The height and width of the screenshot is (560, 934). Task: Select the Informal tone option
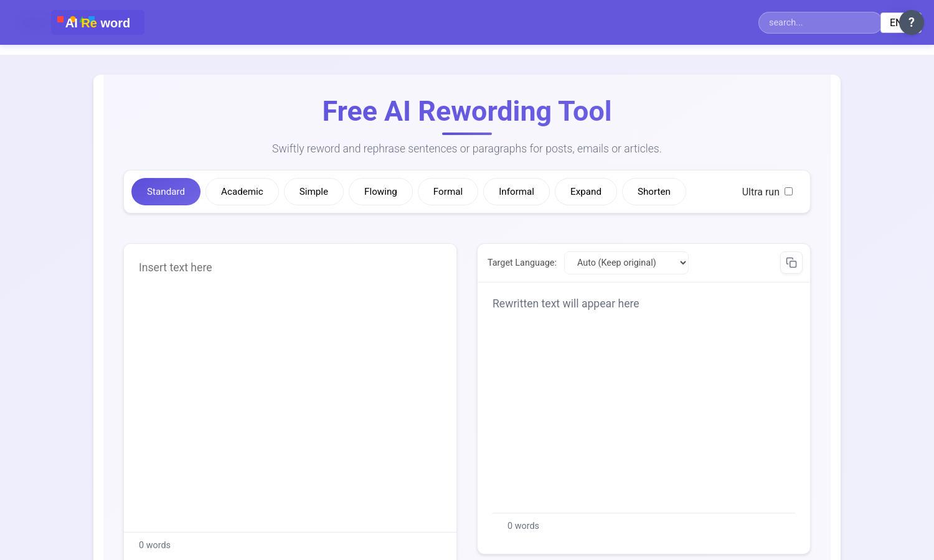(x=516, y=192)
